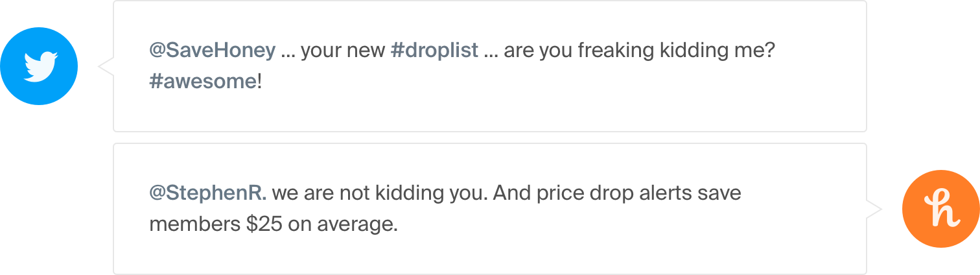Image resolution: width=980 pixels, height=275 pixels.
Task: Click the words "your new" in tweet
Action: point(342,51)
